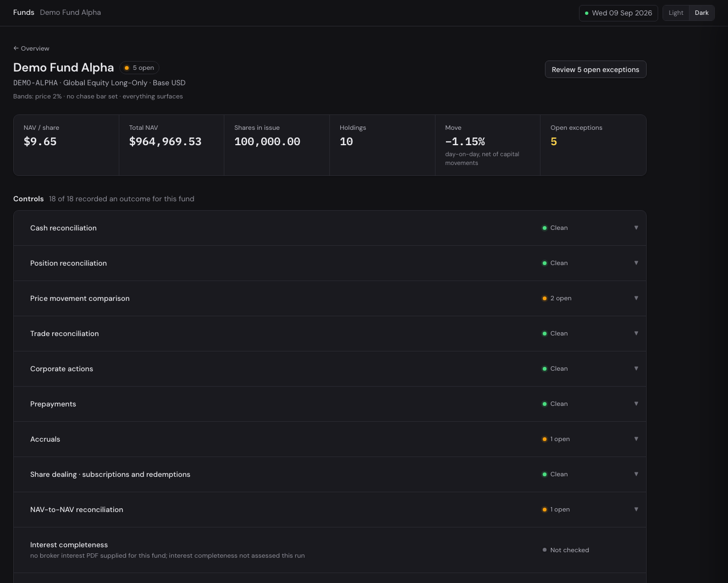Click the orange dot in the 5 open badge
This screenshot has height=583, width=728.
pyautogui.click(x=126, y=68)
